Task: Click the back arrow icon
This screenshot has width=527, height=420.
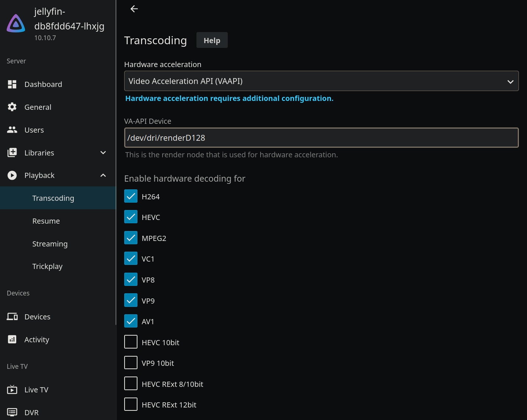Action: pos(134,9)
